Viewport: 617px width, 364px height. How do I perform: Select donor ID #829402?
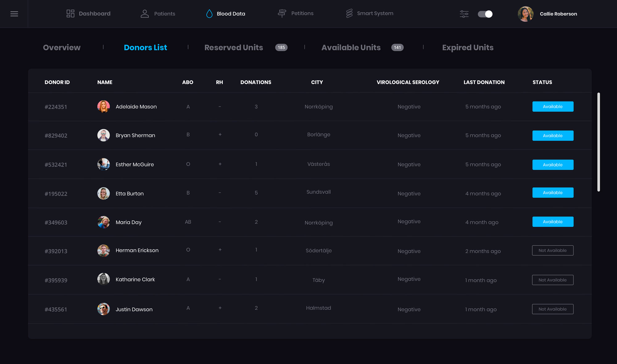pyautogui.click(x=56, y=136)
